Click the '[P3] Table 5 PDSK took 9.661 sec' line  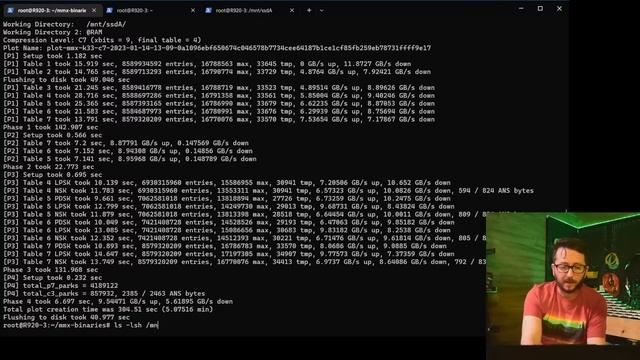click(227, 199)
